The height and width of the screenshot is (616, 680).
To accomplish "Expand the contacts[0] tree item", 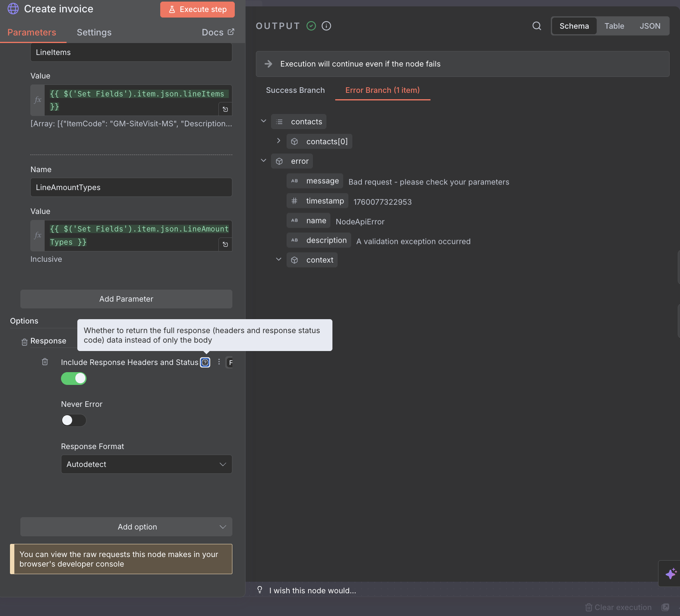I will point(279,141).
